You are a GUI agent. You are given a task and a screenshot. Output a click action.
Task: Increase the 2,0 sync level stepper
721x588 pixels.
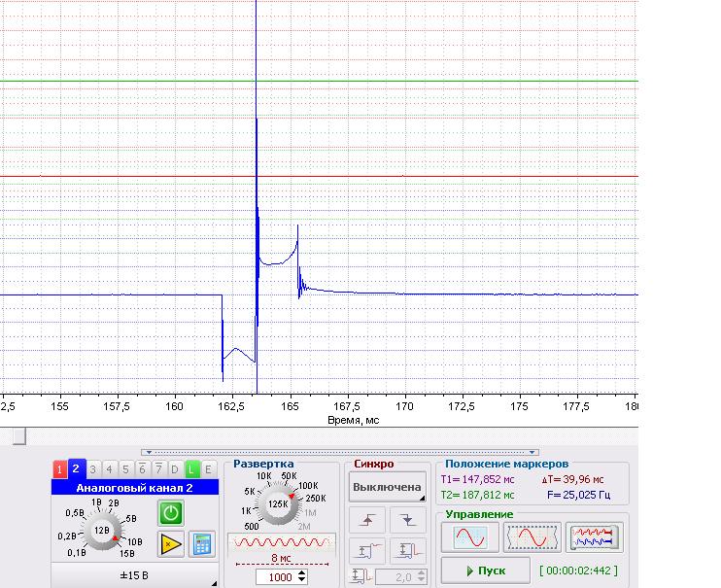(422, 573)
